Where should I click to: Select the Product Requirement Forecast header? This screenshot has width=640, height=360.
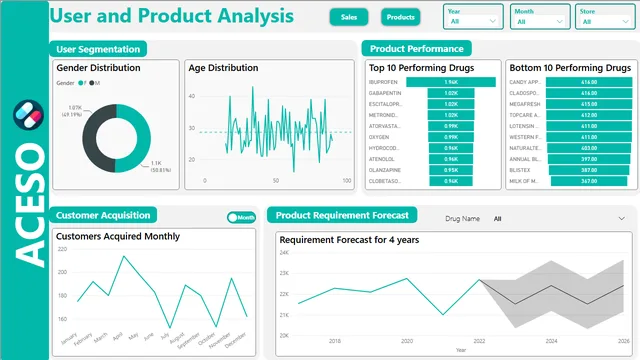click(x=342, y=215)
